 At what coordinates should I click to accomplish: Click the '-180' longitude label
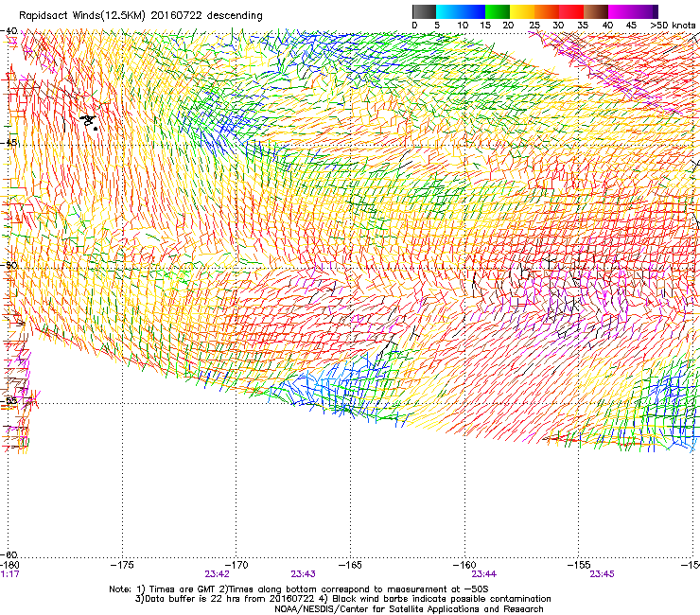point(9,566)
